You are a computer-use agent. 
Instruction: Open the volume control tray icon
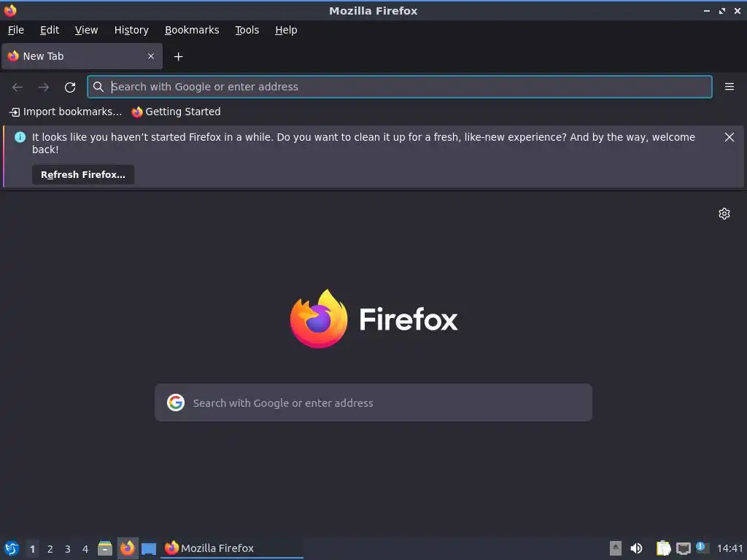636,548
